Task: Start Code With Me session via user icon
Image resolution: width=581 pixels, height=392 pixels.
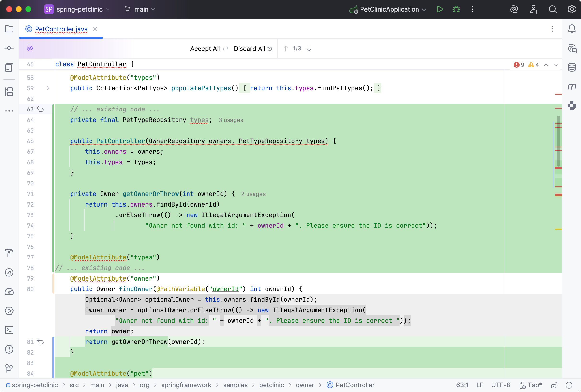Action: click(534, 9)
